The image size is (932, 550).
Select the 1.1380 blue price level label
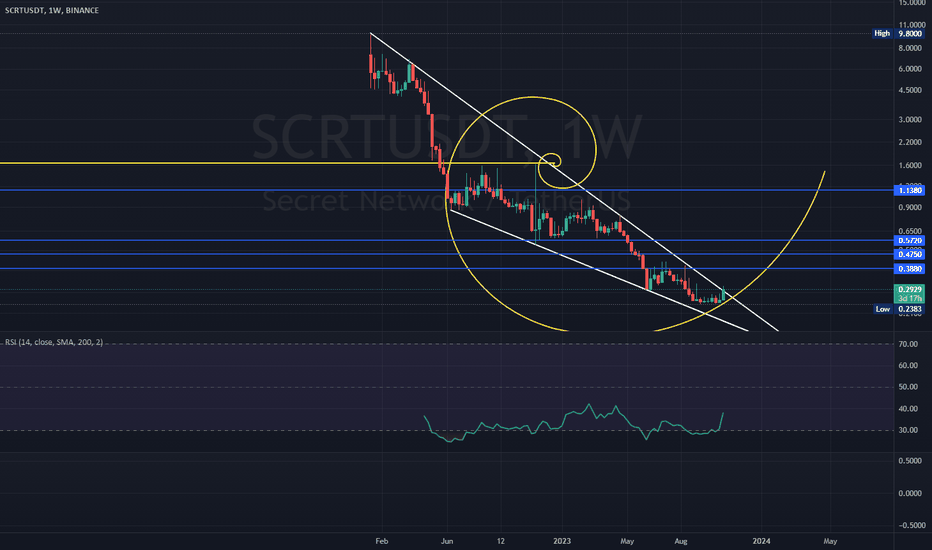[x=909, y=190]
